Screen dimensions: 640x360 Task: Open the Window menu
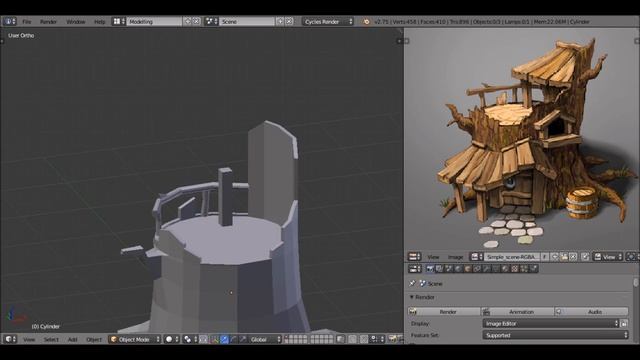(x=76, y=22)
